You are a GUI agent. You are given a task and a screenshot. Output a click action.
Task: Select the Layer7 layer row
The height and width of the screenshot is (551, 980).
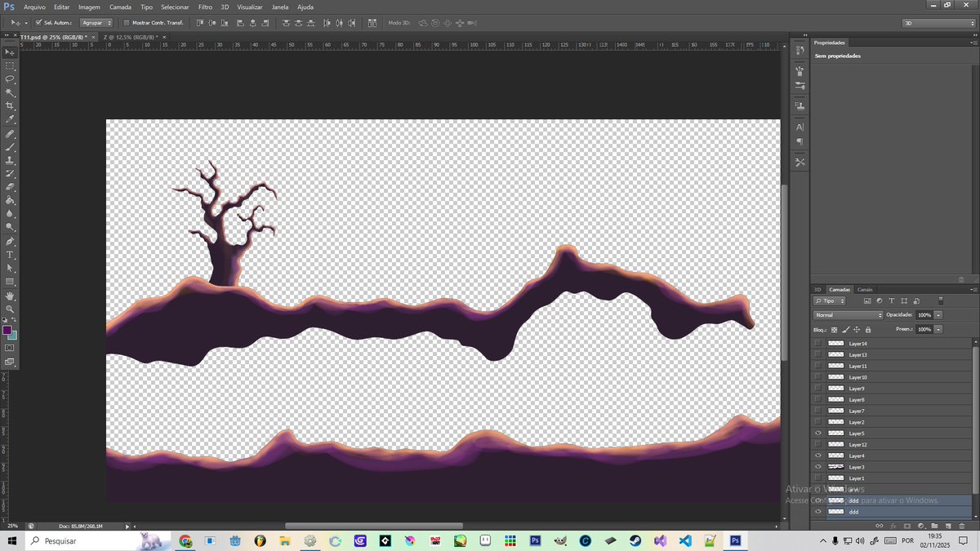pyautogui.click(x=892, y=411)
